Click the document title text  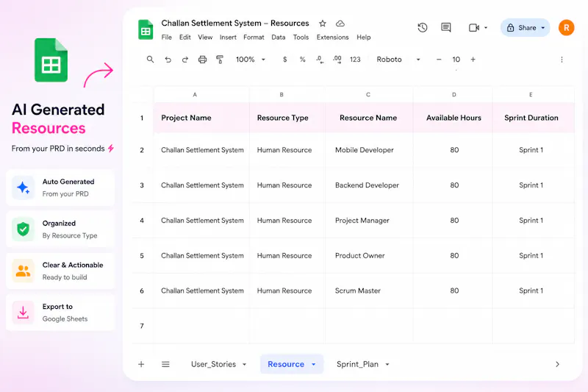pos(235,24)
